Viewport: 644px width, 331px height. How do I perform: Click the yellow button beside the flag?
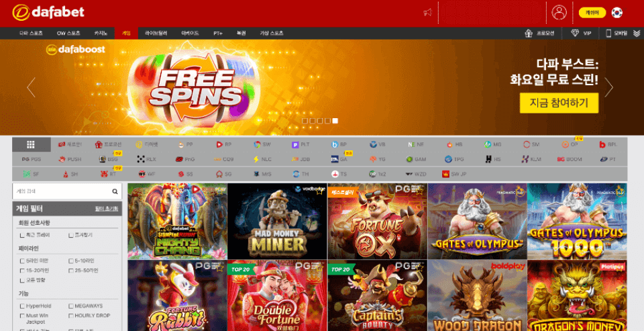tap(592, 13)
